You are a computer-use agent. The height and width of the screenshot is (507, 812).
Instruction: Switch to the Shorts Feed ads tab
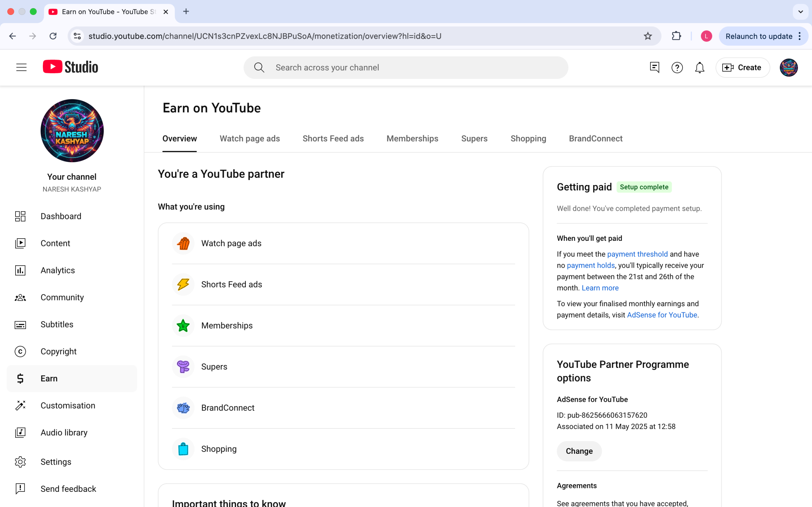(333, 138)
